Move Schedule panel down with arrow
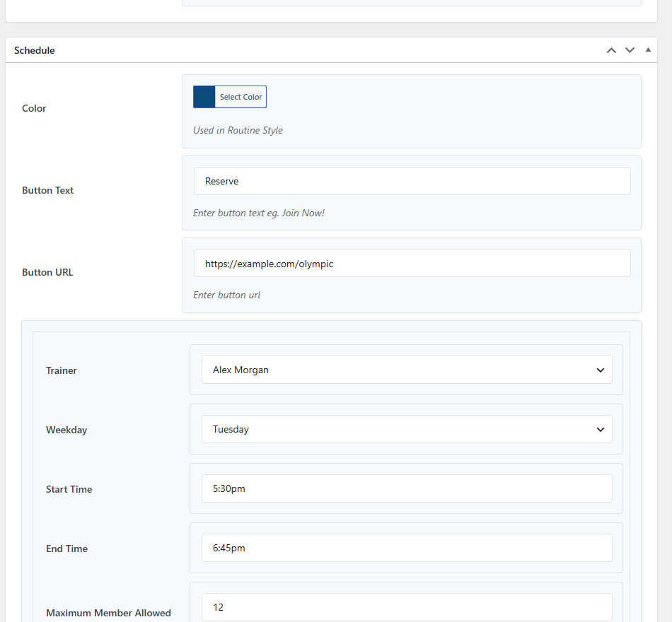The image size is (672, 622). [x=630, y=51]
